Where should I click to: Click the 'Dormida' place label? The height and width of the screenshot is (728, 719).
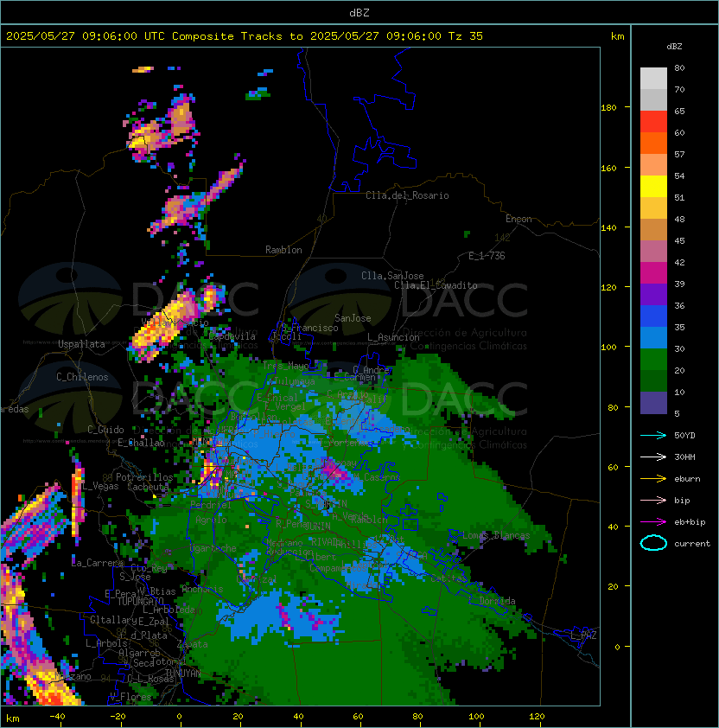pos(497,601)
